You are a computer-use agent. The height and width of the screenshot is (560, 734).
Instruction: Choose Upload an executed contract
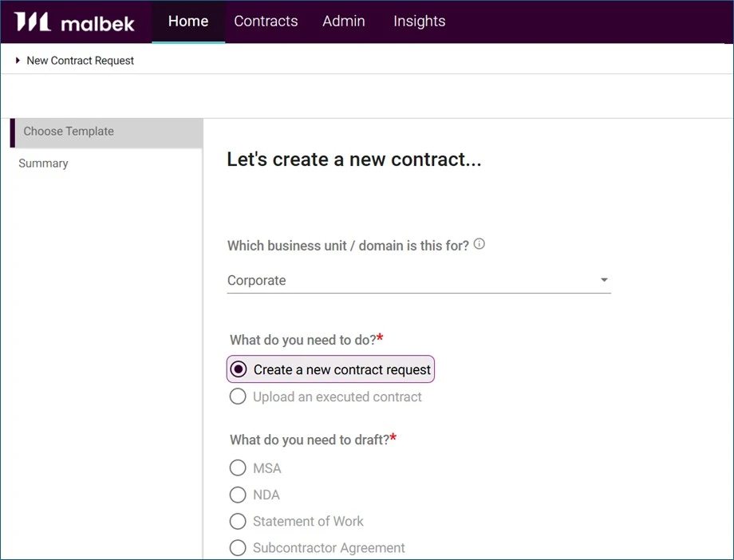point(238,396)
